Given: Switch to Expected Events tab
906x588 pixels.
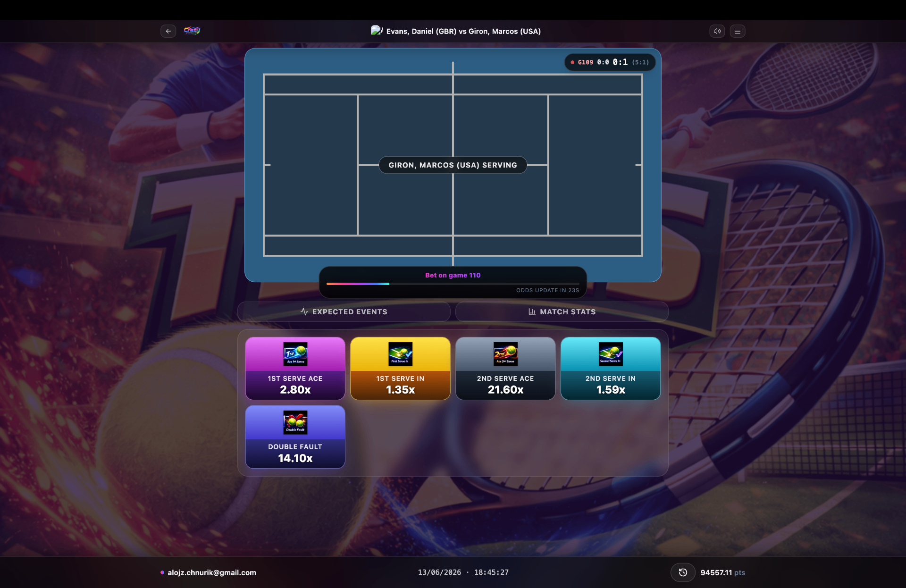Looking at the screenshot, I should tap(344, 311).
